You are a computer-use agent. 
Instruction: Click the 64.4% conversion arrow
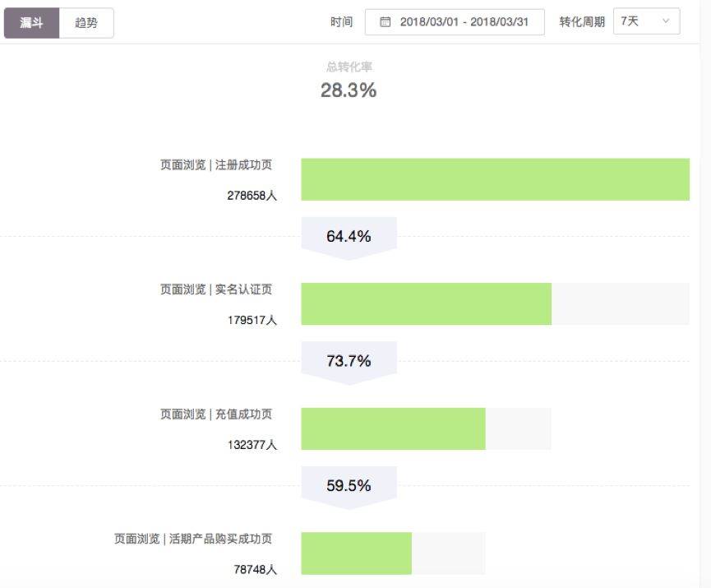point(349,236)
